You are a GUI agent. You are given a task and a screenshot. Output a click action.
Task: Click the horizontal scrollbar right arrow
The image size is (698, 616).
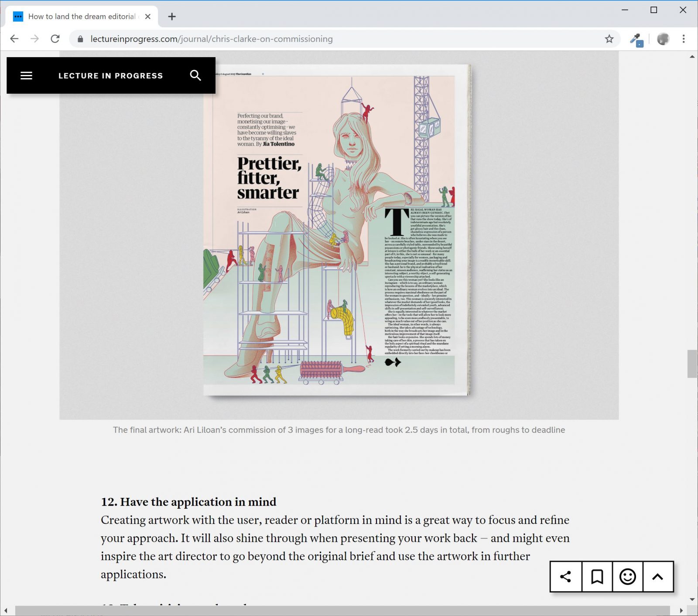coord(681,611)
